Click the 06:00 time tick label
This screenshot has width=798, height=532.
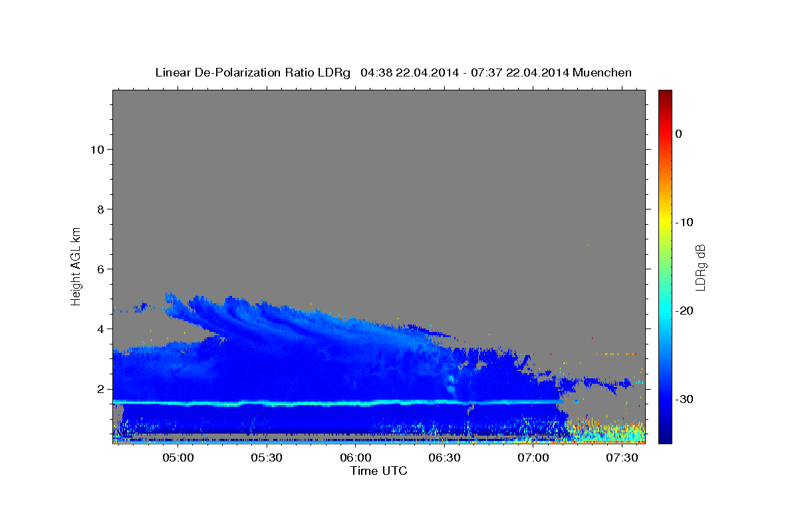[356, 458]
